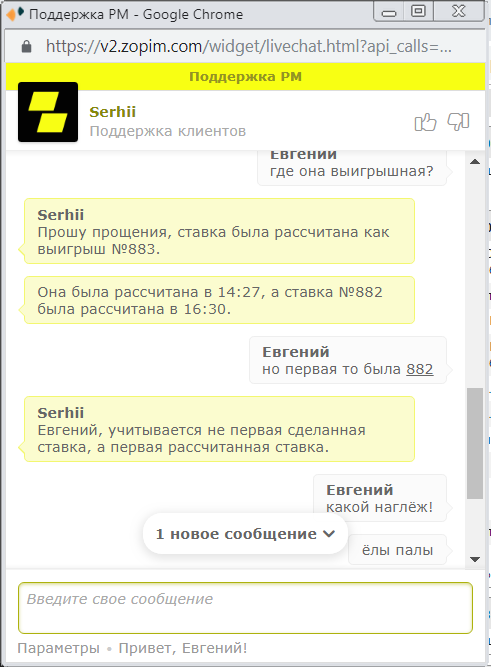Viewport: 491px width, 667px height.
Task: Rate the chat with thumbs down
Action: [458, 122]
